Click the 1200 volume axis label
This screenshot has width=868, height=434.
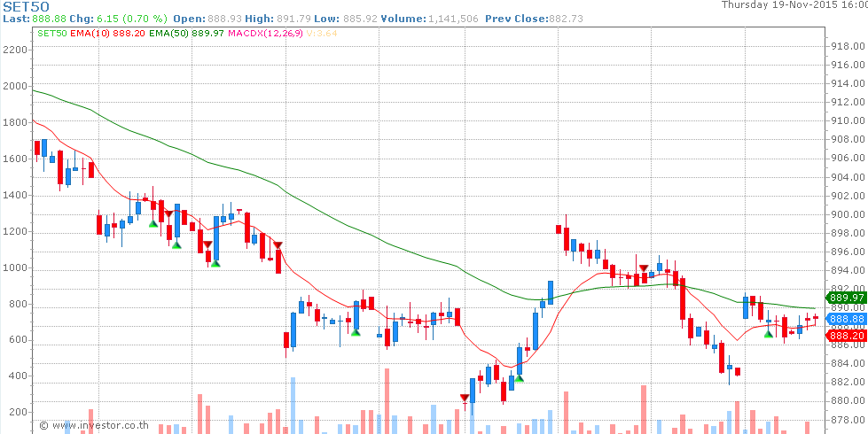coord(13,232)
